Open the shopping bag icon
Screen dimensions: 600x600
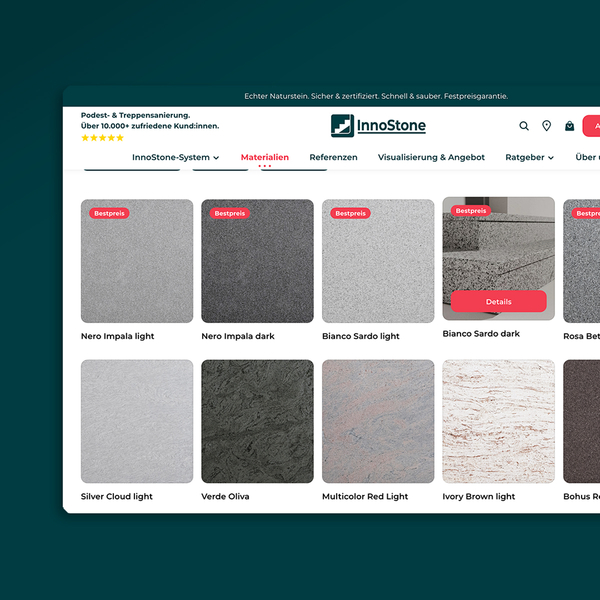pyautogui.click(x=569, y=126)
